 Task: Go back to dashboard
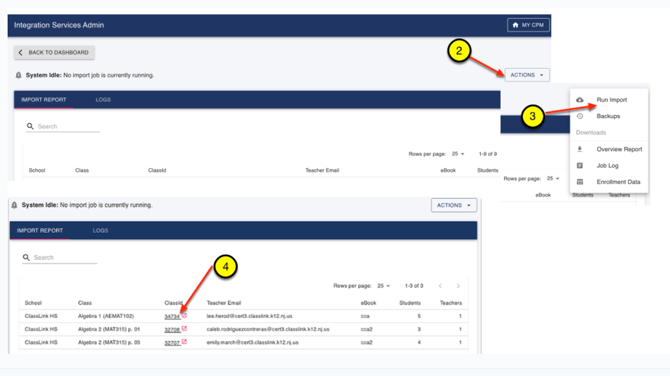(x=54, y=53)
